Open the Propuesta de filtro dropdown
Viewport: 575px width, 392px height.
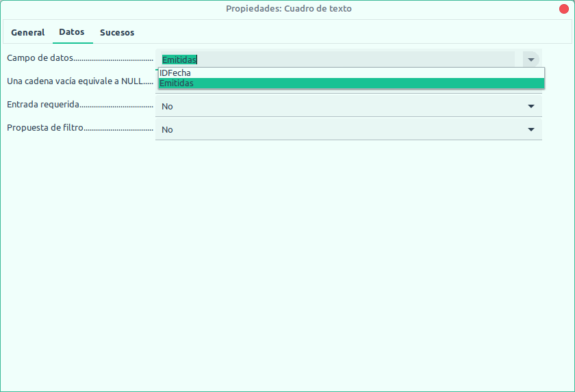[348, 129]
